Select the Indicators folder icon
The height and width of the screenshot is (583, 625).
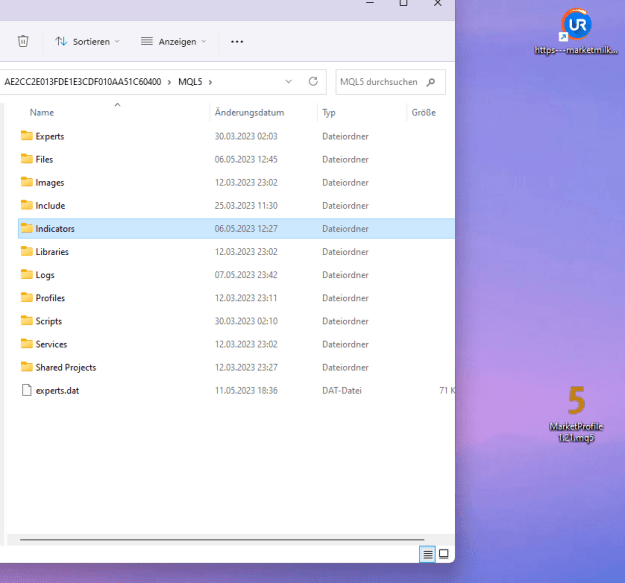27,228
